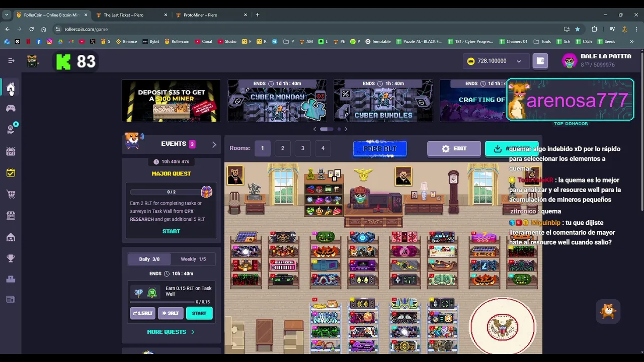The width and height of the screenshot is (644, 362).
Task: Open the Instagram bookmark icon
Action: tap(49, 41)
